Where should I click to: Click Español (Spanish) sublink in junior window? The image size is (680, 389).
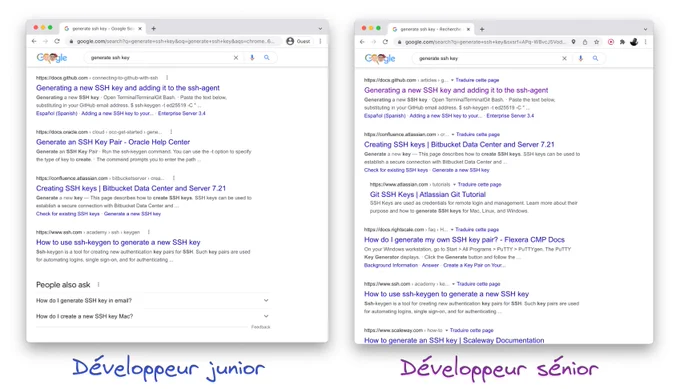point(56,113)
